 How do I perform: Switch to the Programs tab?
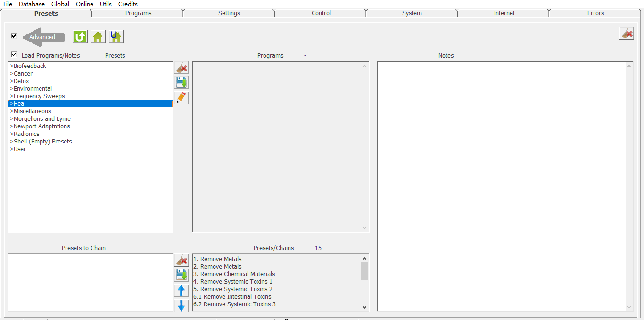(x=138, y=13)
